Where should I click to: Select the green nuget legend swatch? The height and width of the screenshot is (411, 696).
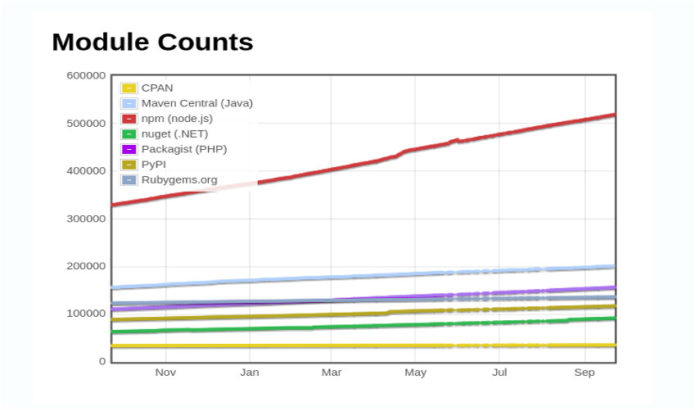click(x=129, y=134)
